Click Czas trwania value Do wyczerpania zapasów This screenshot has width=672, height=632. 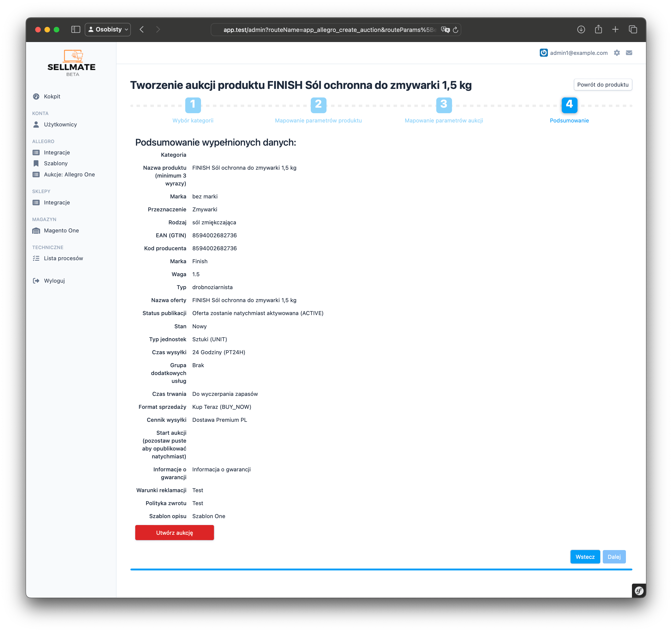point(225,394)
